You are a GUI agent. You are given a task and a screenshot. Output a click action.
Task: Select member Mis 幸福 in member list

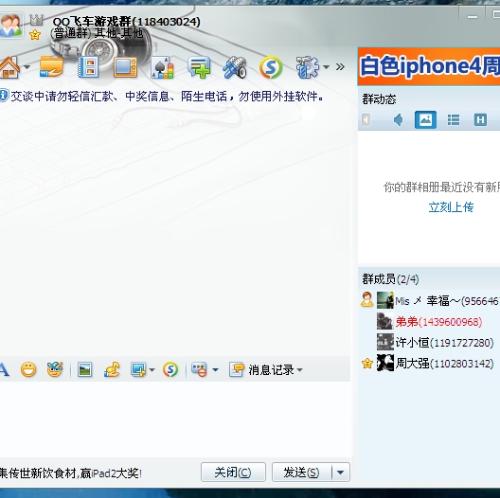(x=430, y=301)
